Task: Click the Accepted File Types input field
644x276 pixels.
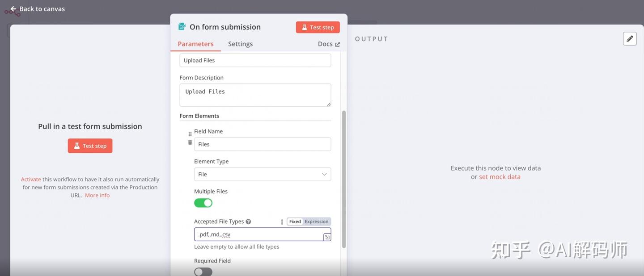Action: (x=263, y=234)
